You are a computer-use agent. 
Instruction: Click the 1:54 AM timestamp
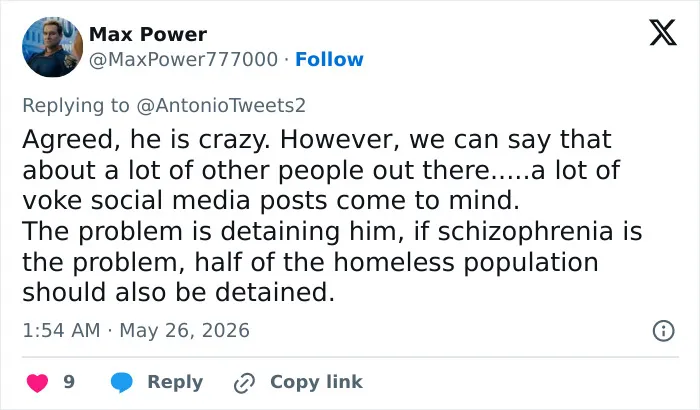61,331
